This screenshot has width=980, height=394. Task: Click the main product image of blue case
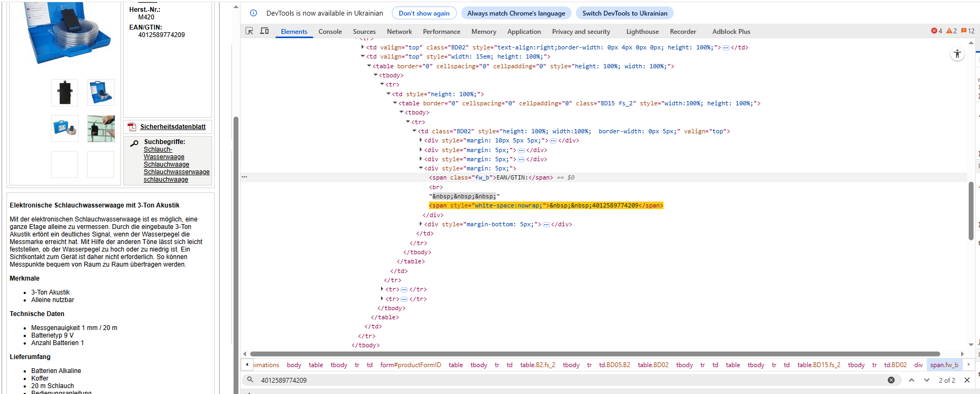(67, 33)
